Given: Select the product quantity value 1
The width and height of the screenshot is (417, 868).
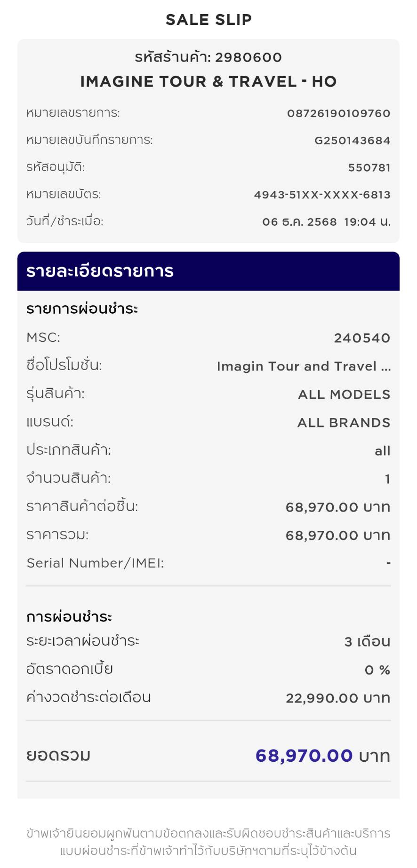Looking at the screenshot, I should pyautogui.click(x=387, y=479).
